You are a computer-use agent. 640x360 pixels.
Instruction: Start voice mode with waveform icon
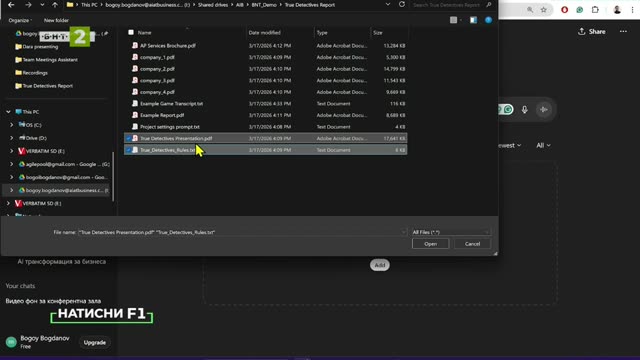[x=544, y=109]
